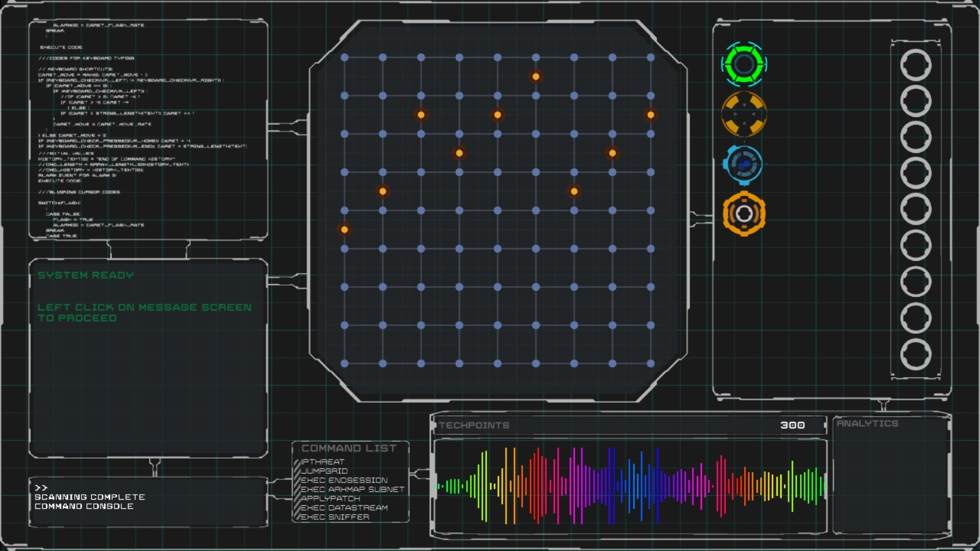Click the top-left blue grid node

(344, 58)
